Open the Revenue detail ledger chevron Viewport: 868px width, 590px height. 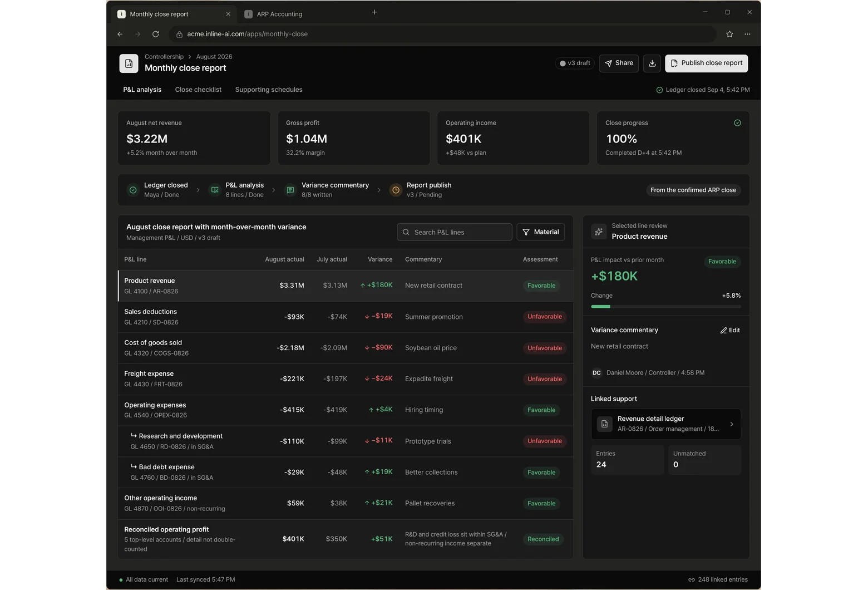(732, 424)
